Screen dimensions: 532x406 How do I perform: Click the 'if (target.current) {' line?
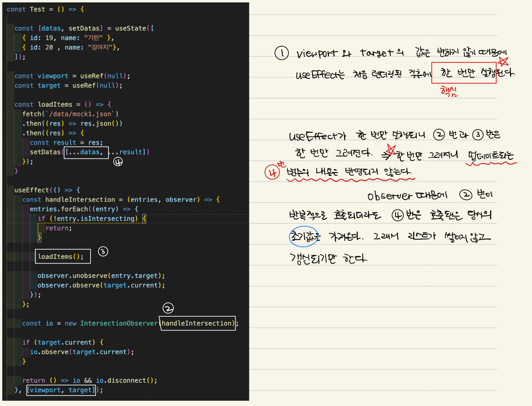click(x=63, y=342)
